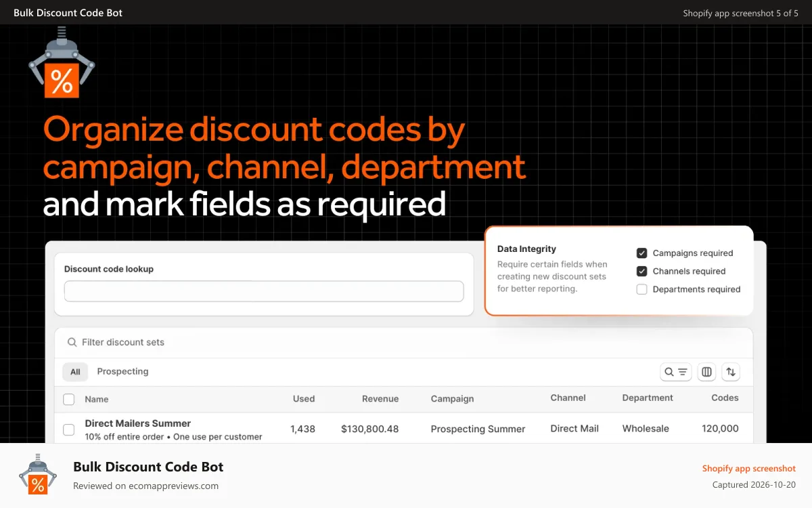
Task: Switch to the All tab
Action: coord(75,372)
